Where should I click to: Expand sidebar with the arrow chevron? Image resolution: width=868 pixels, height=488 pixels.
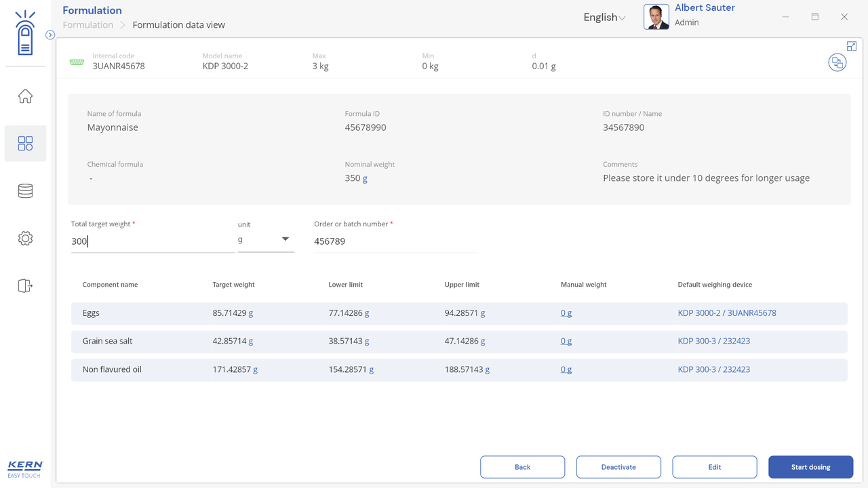tap(50, 35)
